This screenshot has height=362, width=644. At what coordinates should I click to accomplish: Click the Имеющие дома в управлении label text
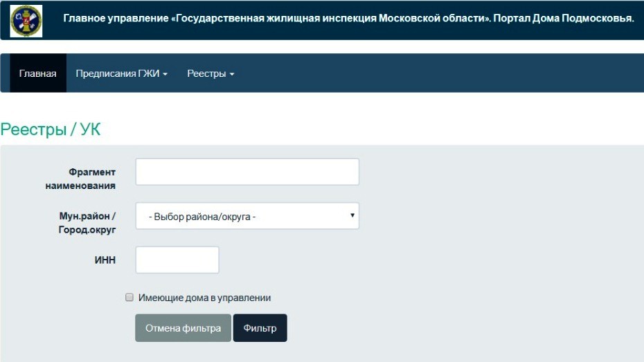(204, 298)
